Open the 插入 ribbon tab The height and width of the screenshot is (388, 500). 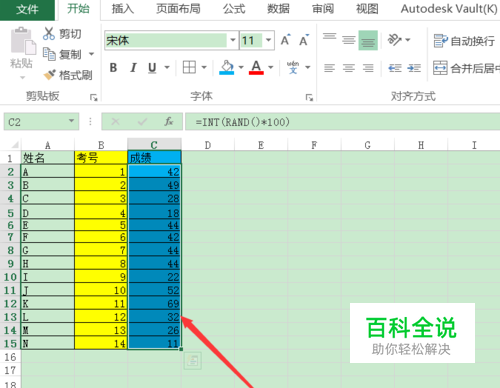tap(123, 9)
